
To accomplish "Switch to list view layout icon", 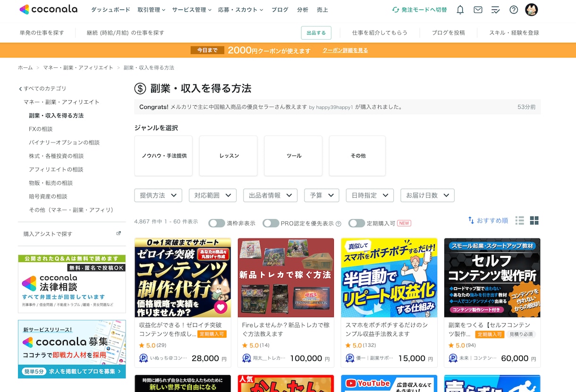I will pyautogui.click(x=520, y=220).
